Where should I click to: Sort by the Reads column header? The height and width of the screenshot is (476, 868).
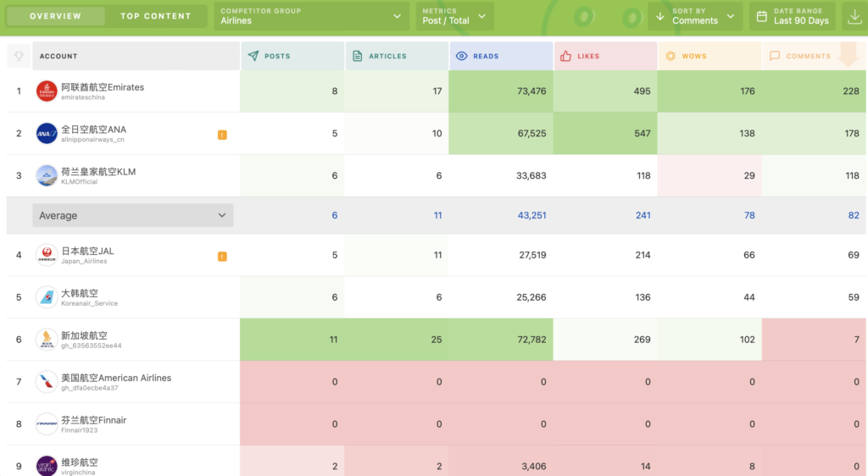tap(501, 56)
